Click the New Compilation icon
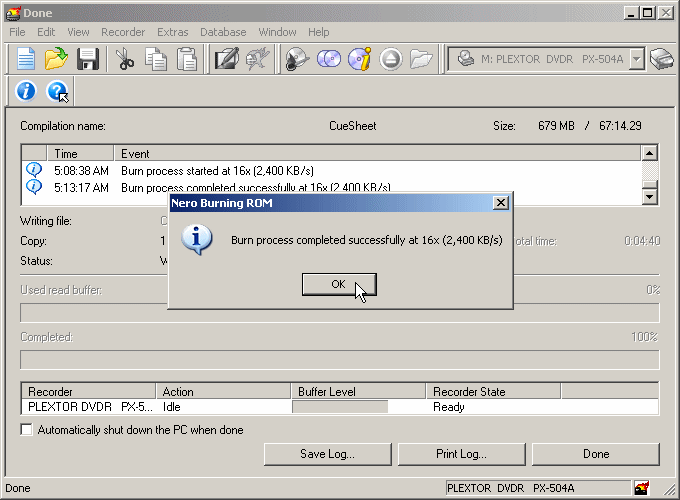The height and width of the screenshot is (500, 680). tap(25, 59)
